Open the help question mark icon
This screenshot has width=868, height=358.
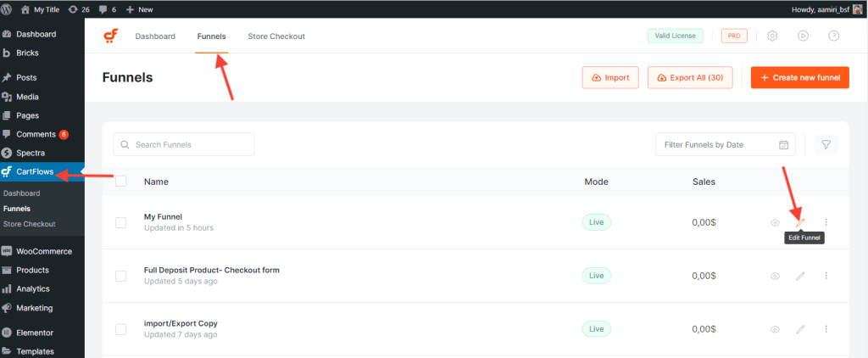833,36
